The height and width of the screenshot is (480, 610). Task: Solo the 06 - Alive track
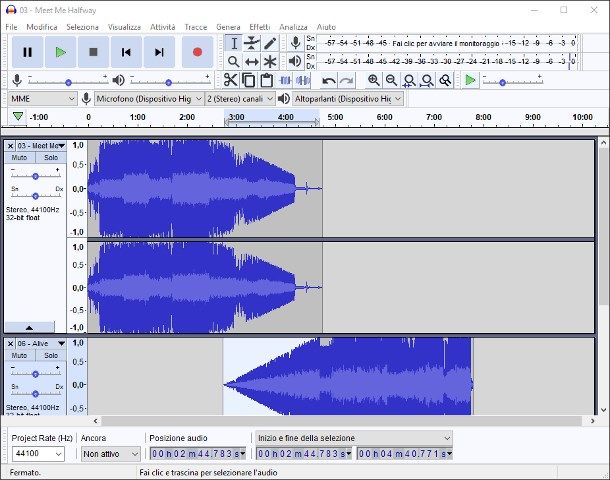pos(51,356)
